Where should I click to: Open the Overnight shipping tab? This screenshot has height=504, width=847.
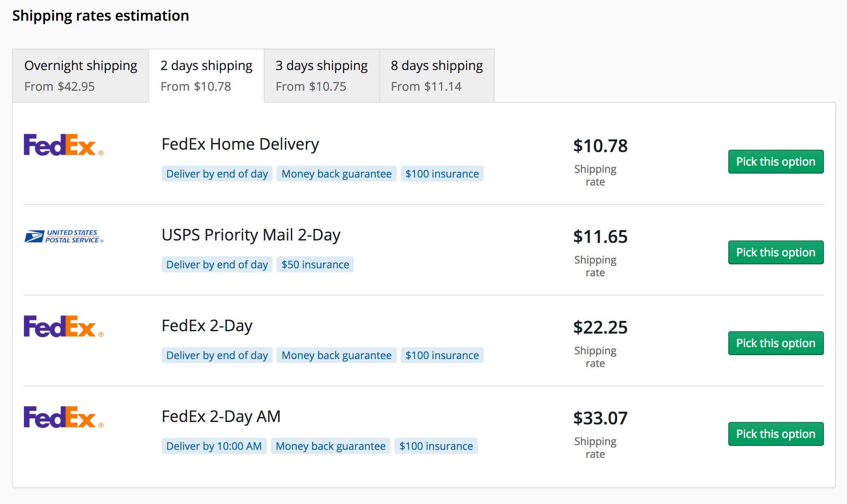pyautogui.click(x=80, y=76)
